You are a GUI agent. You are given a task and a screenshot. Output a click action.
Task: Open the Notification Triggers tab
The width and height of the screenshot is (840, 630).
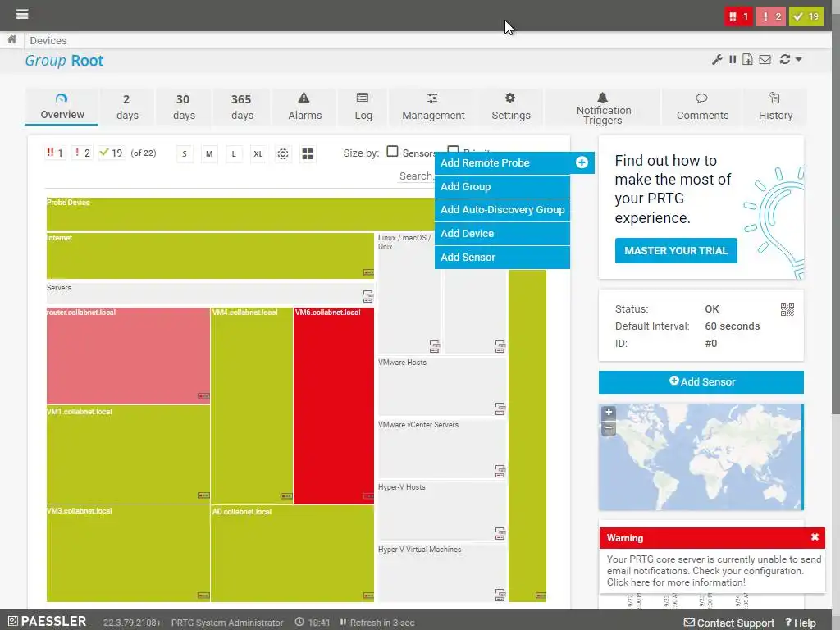click(603, 107)
